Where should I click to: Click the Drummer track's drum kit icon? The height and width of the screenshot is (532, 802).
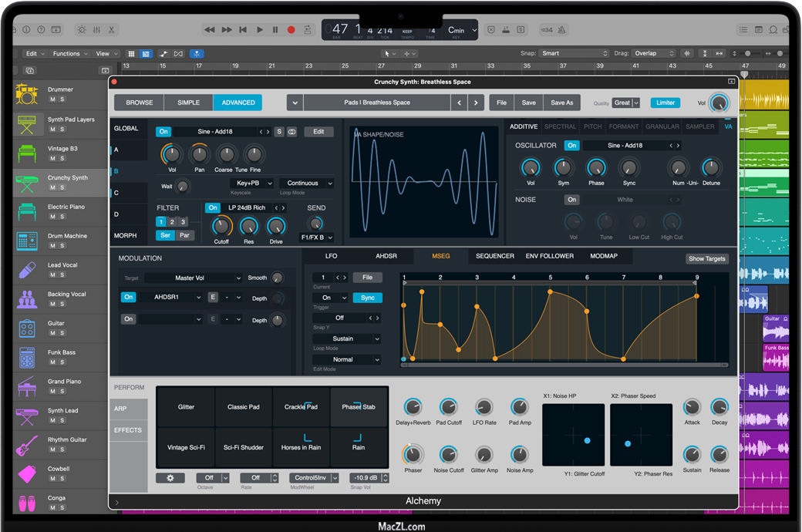(26, 94)
